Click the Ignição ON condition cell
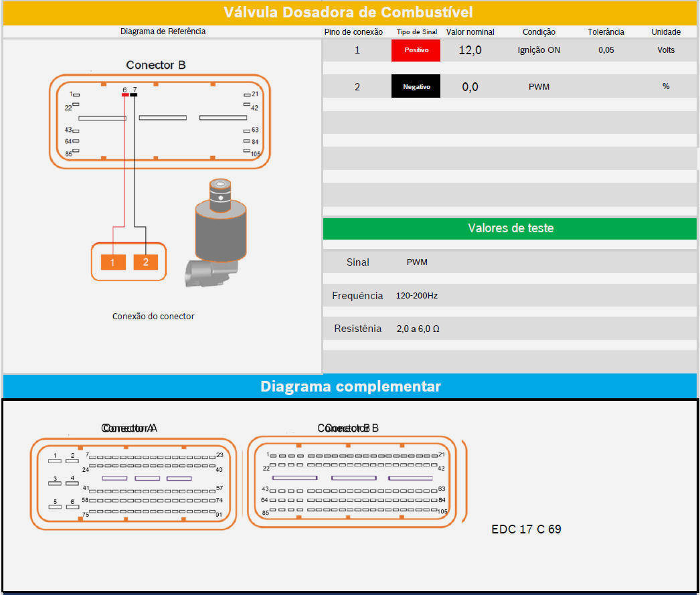The image size is (700, 595). pos(539,50)
